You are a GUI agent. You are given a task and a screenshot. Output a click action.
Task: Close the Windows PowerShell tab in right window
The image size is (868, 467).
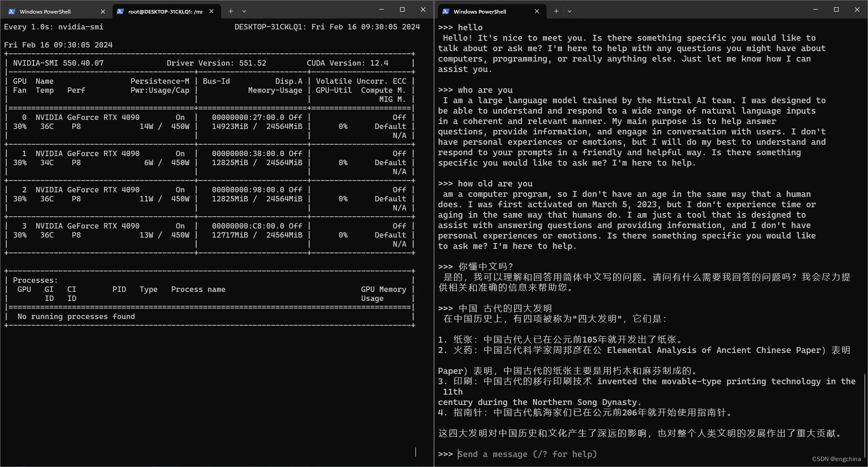point(537,11)
